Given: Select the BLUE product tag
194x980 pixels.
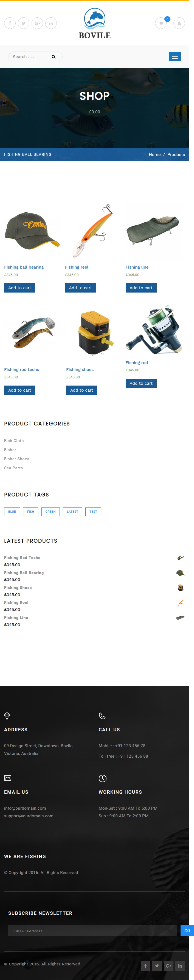Looking at the screenshot, I should tap(12, 512).
